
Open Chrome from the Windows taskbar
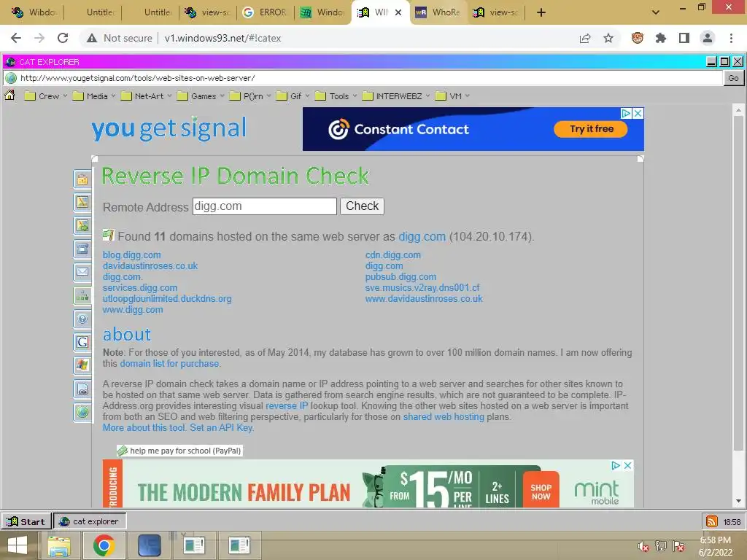pos(104,545)
